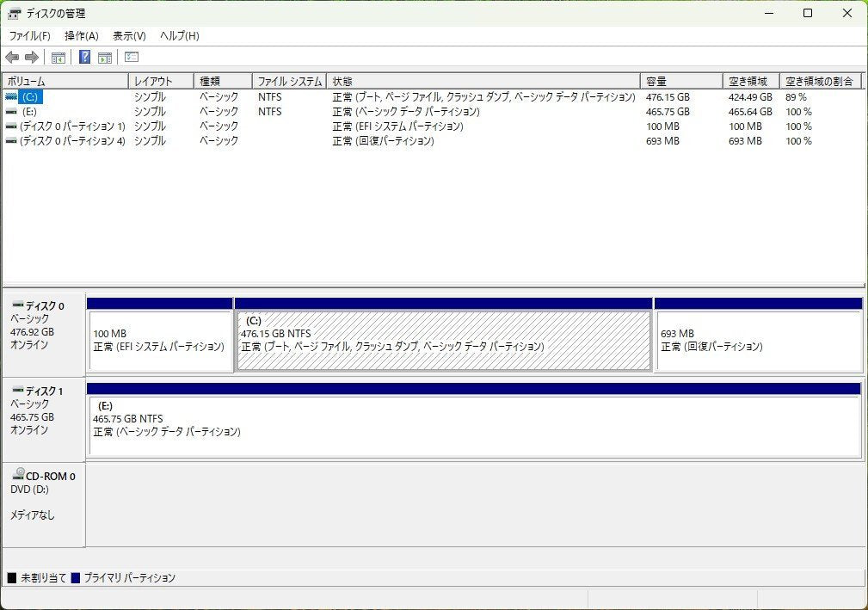Click the Disk Management title bar icon
The width and height of the screenshot is (868, 610).
[15, 13]
